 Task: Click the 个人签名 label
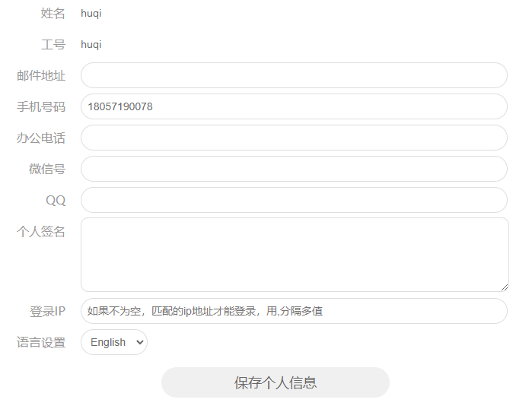[41, 232]
